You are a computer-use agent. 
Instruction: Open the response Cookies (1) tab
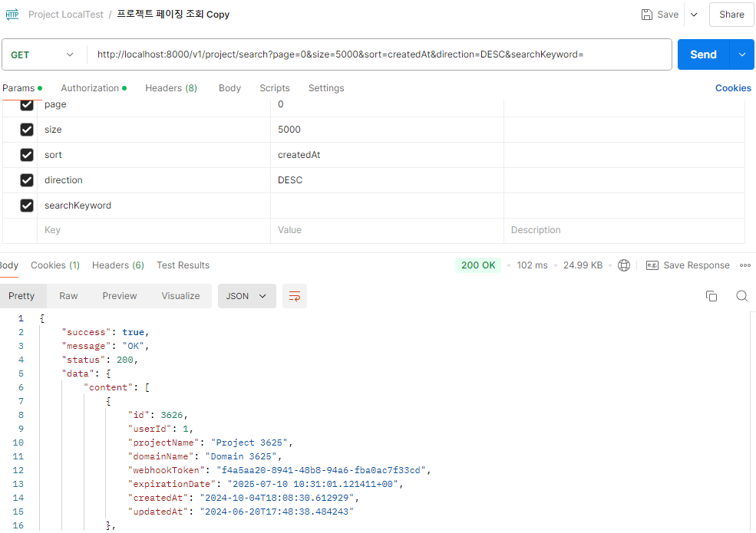pyautogui.click(x=55, y=265)
